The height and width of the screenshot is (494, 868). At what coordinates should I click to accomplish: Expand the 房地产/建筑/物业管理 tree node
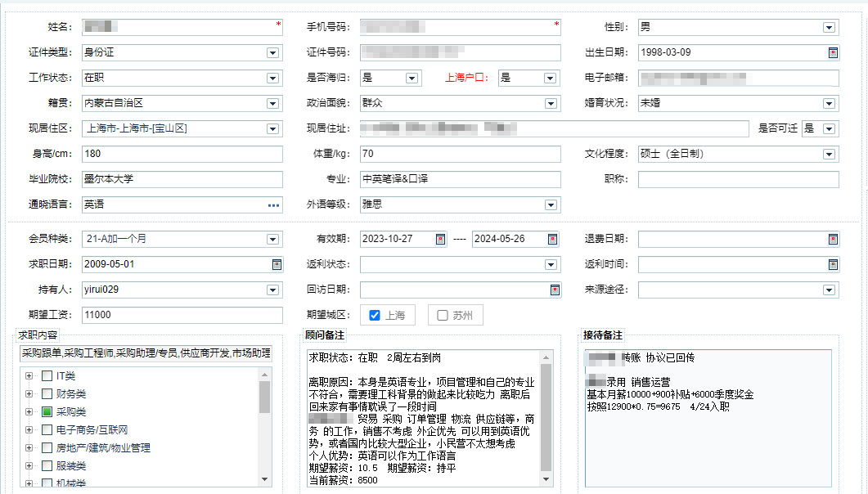pos(29,447)
